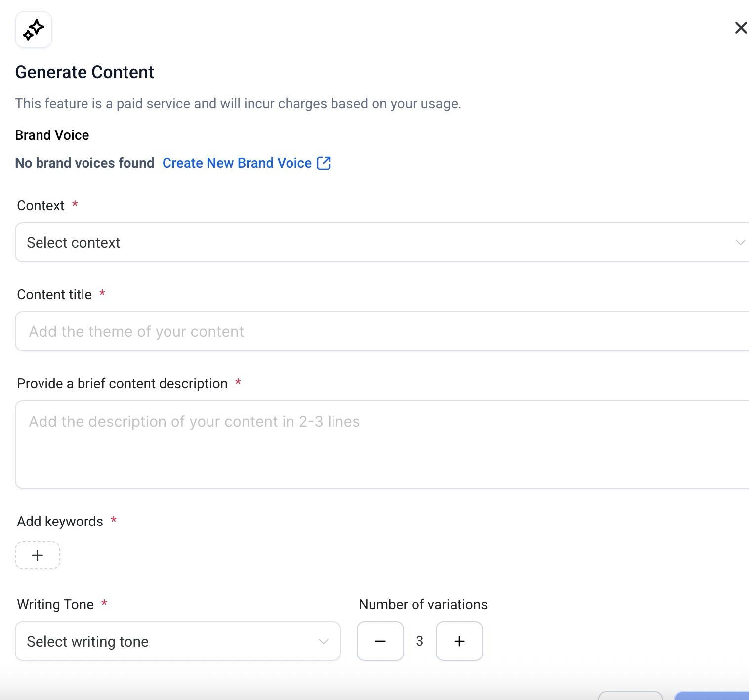Click into the brief content description textarea
749x700 pixels.
pos(375,444)
